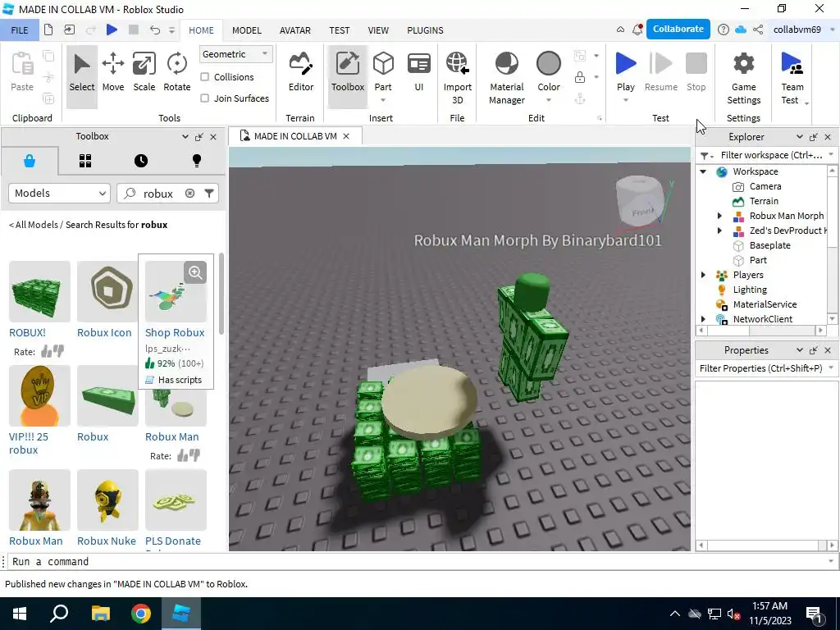Select the Move tool
The width and height of the screenshot is (840, 630).
pyautogui.click(x=113, y=72)
